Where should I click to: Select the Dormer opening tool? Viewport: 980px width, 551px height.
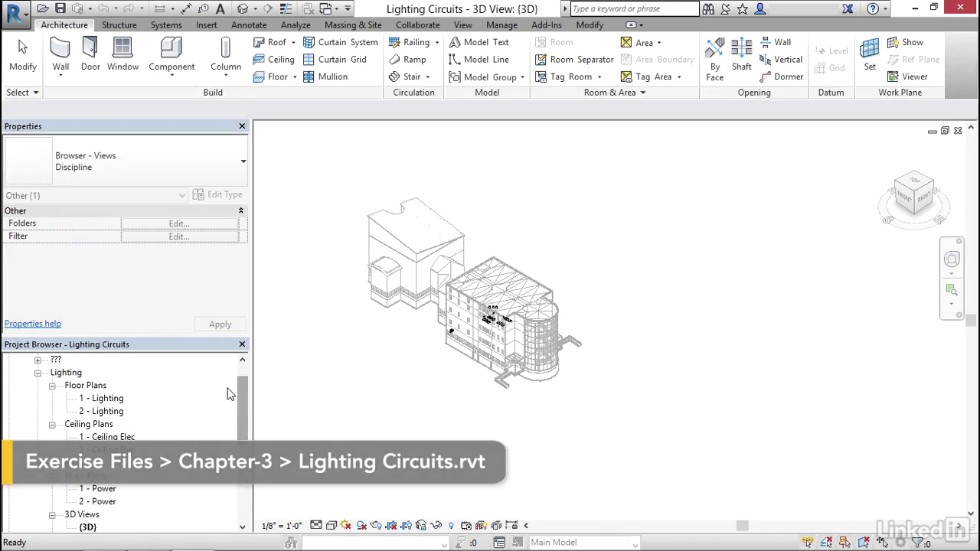(781, 77)
